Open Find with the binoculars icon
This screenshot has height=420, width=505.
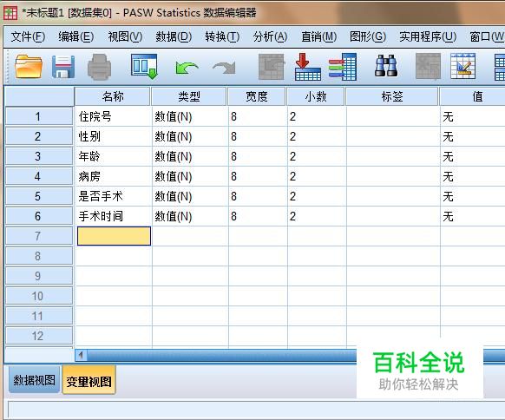[386, 66]
